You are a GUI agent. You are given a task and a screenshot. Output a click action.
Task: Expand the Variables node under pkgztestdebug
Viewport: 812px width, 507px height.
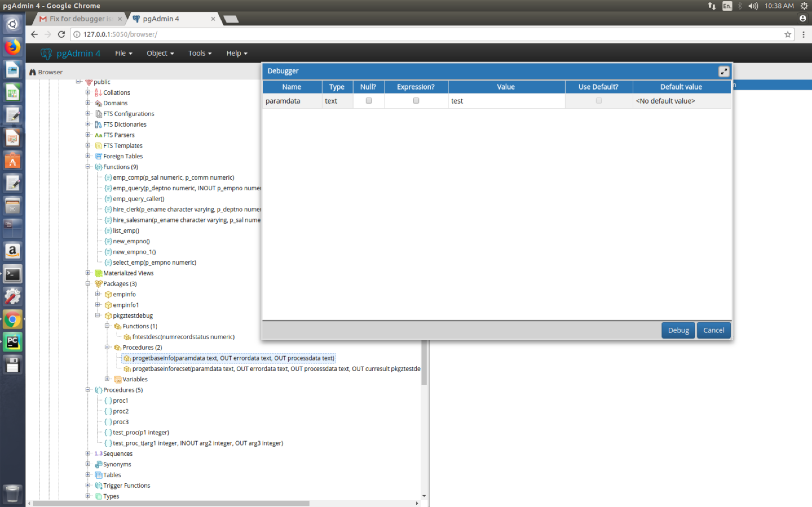[107, 379]
